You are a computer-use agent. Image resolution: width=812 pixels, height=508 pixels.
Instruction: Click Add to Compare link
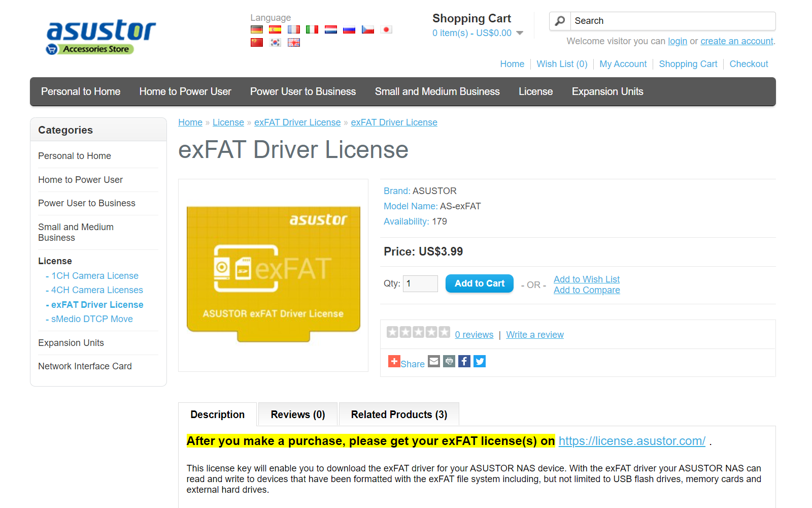coord(587,290)
